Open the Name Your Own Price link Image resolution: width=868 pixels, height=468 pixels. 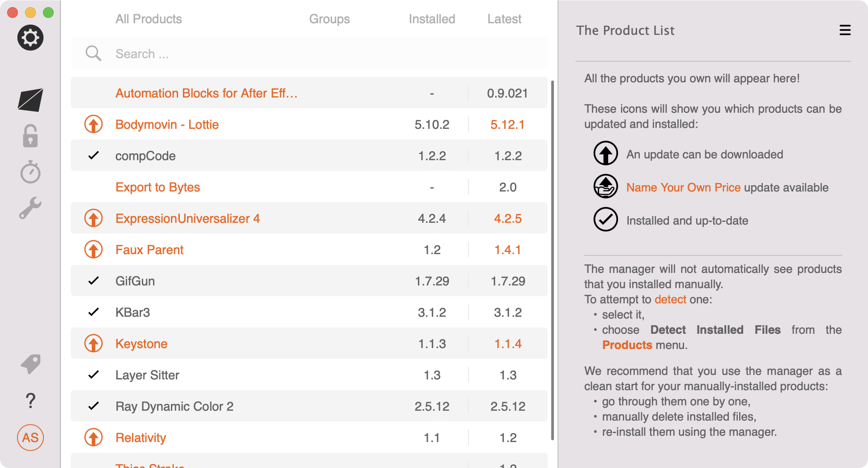tap(683, 187)
